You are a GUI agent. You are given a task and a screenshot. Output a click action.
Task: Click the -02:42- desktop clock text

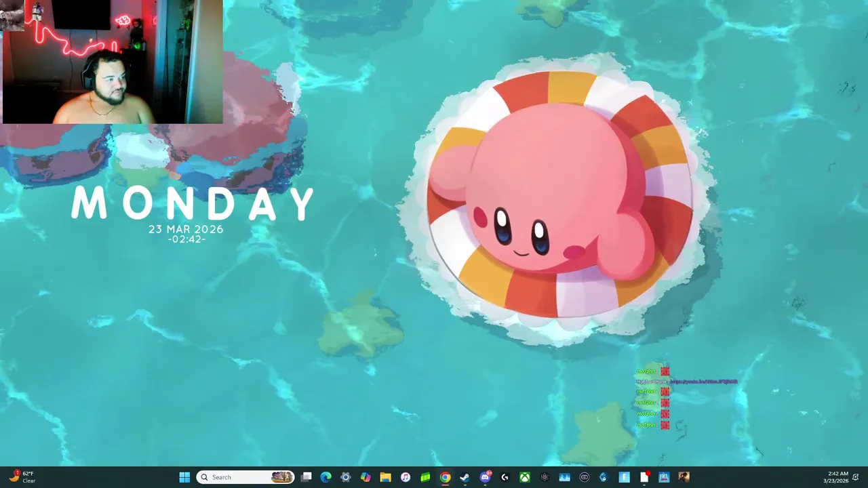186,239
